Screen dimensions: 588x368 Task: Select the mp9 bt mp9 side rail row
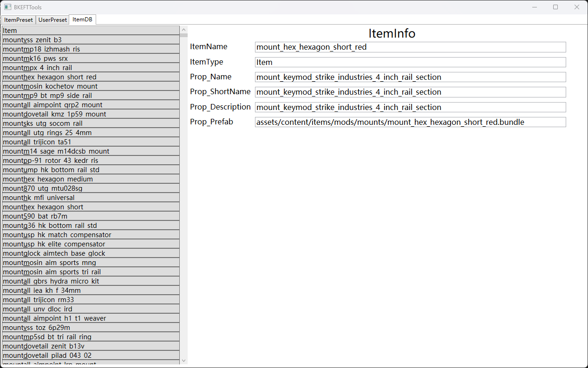[x=91, y=96]
